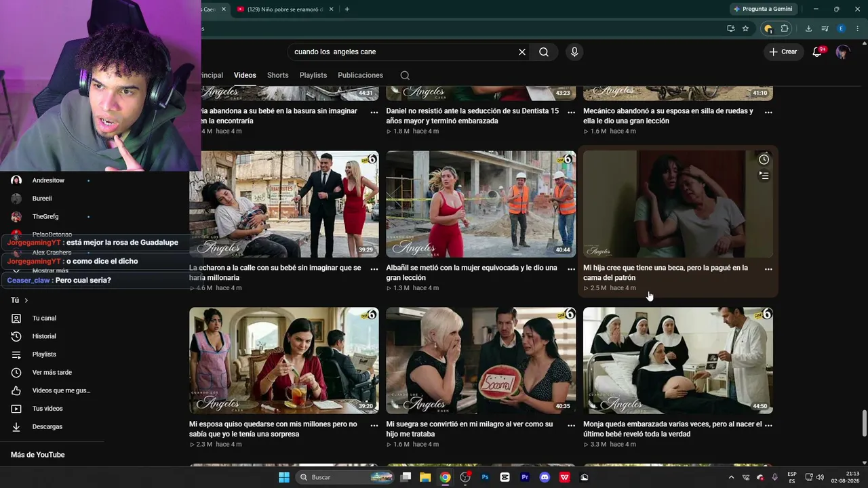
Task: Clear the YouTube search box text
Action: pyautogui.click(x=522, y=52)
